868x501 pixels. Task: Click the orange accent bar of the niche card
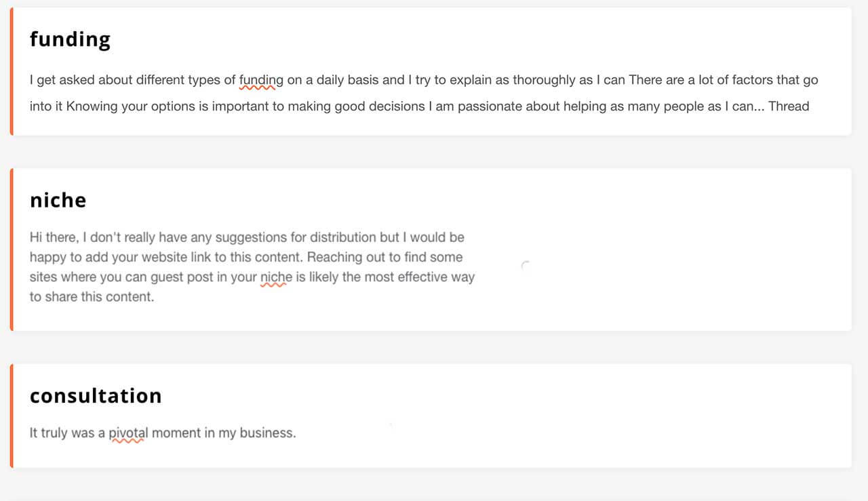12,249
